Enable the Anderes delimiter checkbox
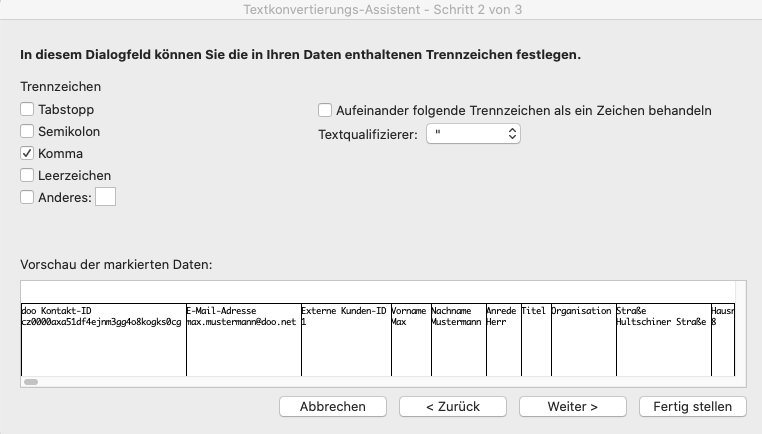The image size is (762, 434). pos(27,197)
